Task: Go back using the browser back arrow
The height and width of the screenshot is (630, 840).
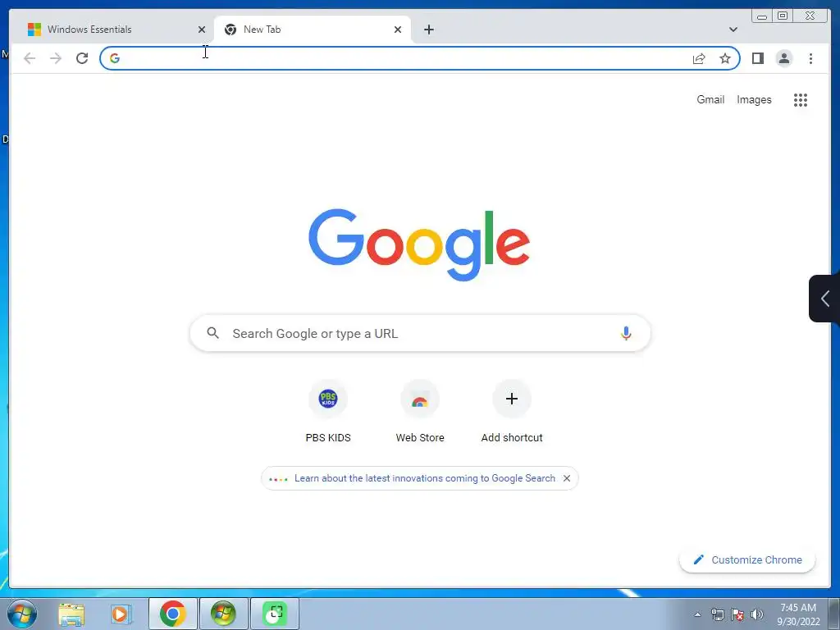Action: [30, 58]
